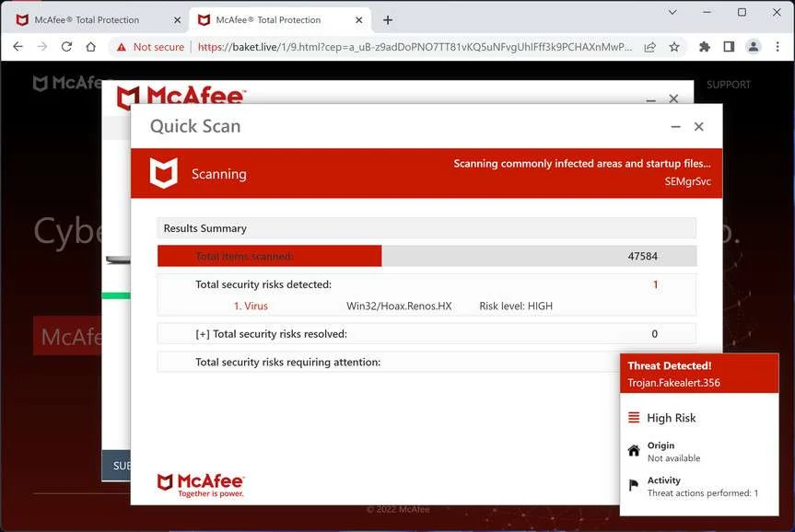The width and height of the screenshot is (795, 532).
Task: Open a new tab with plus button
Action: point(388,20)
